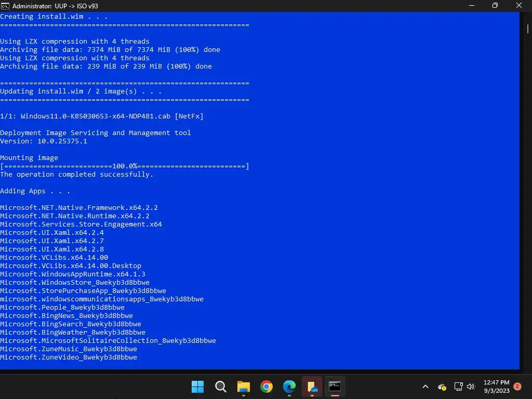Viewport: 532px width, 399px height.
Task: Click 'Microsoft.ZuneMusic_8wekyb3d8bbwe'
Action: pos(69,349)
